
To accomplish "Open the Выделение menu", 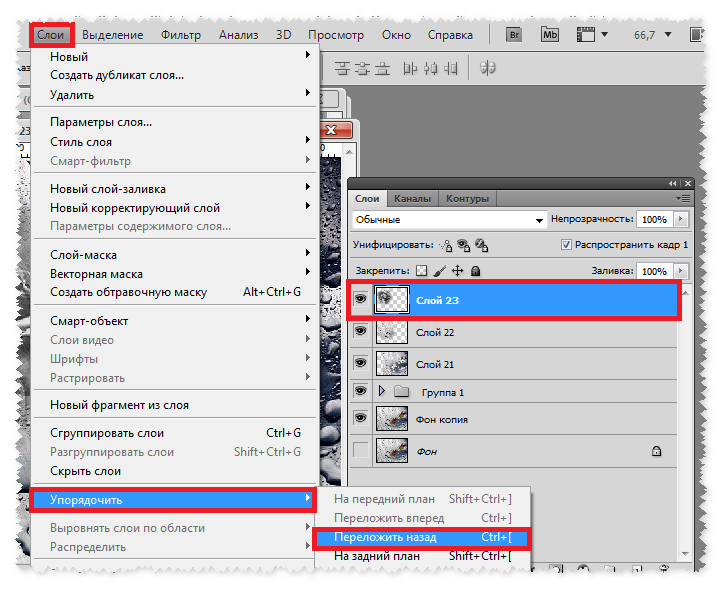I will tap(113, 35).
